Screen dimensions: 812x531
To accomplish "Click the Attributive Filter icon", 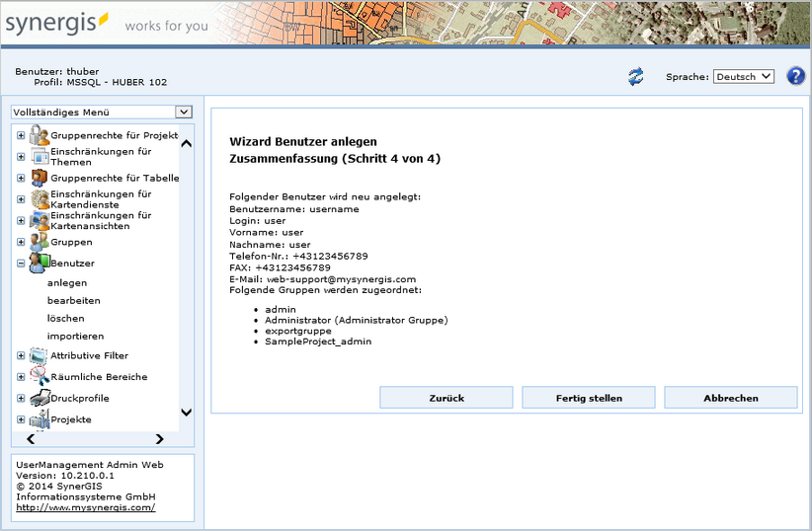I will (x=39, y=355).
